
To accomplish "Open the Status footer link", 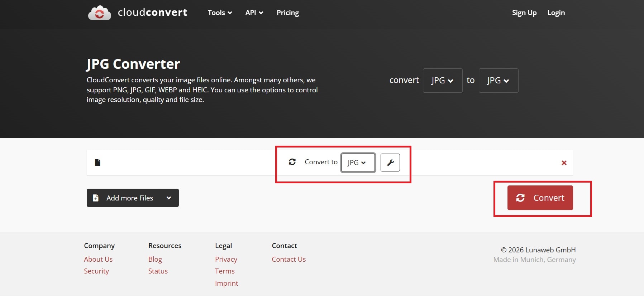I will point(158,271).
